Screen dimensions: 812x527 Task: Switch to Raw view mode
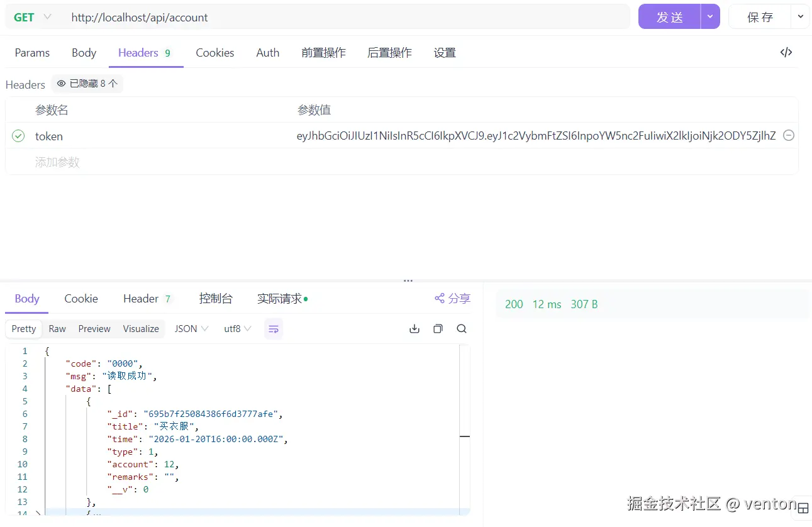point(57,329)
